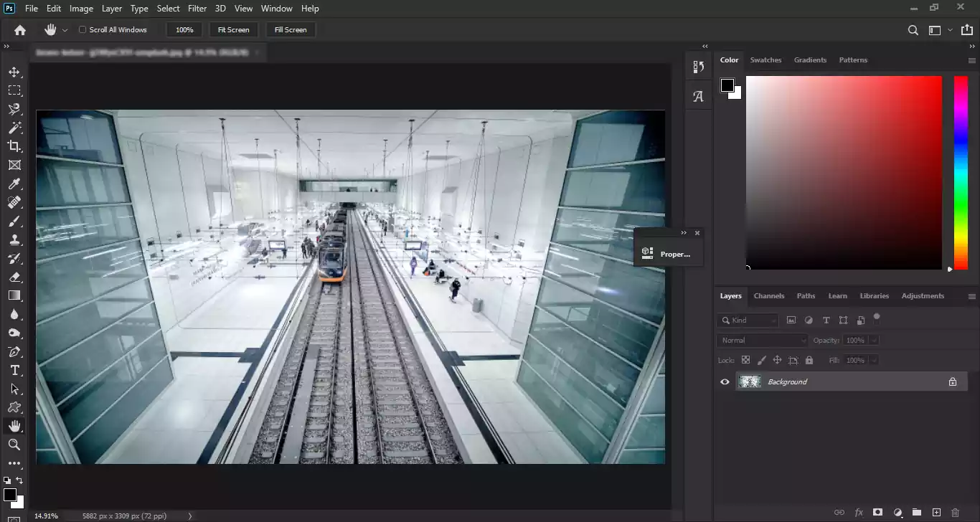This screenshot has height=522, width=980.
Task: Toggle lock all padlock icon
Action: (x=809, y=360)
